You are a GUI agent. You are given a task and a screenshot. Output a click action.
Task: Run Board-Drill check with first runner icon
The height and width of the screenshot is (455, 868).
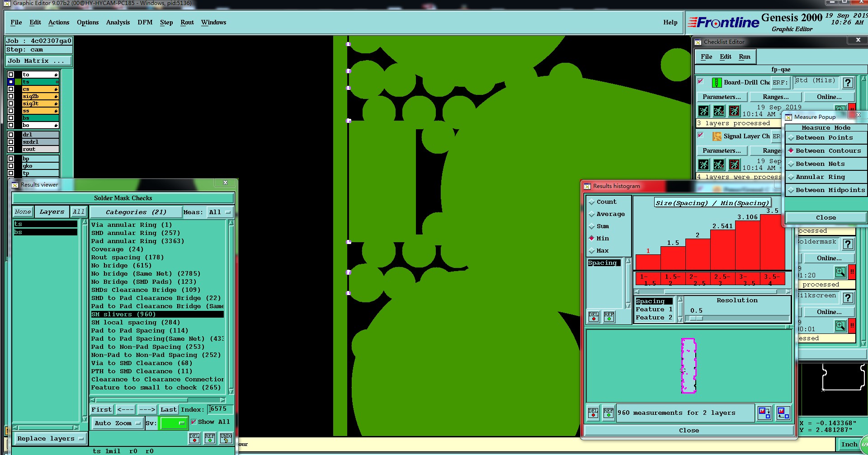click(x=703, y=111)
